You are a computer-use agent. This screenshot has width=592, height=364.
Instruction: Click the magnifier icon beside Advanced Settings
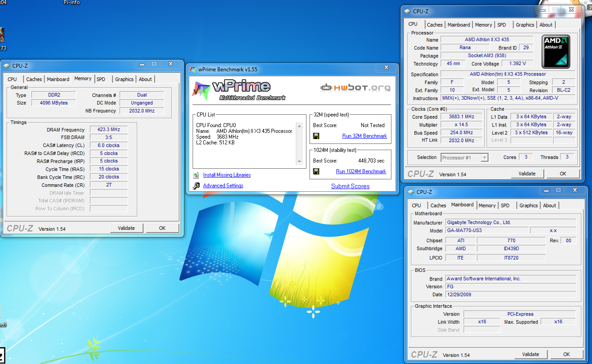pyautogui.click(x=196, y=186)
